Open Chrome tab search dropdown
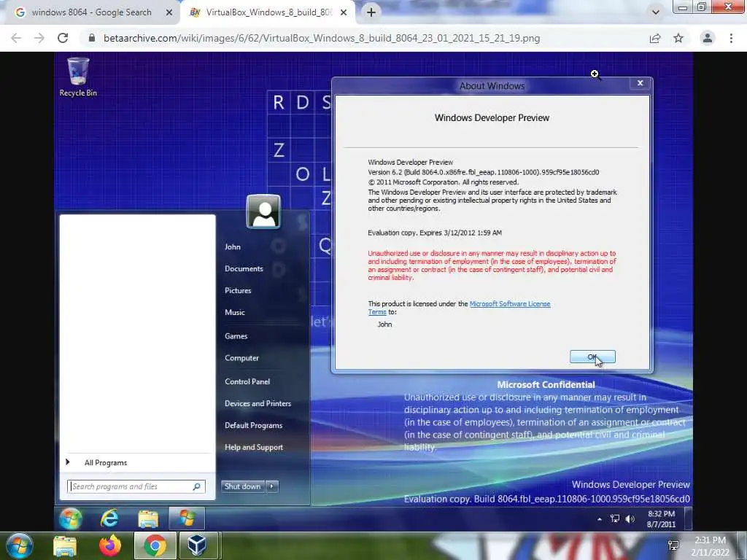The width and height of the screenshot is (747, 560). pos(656,12)
